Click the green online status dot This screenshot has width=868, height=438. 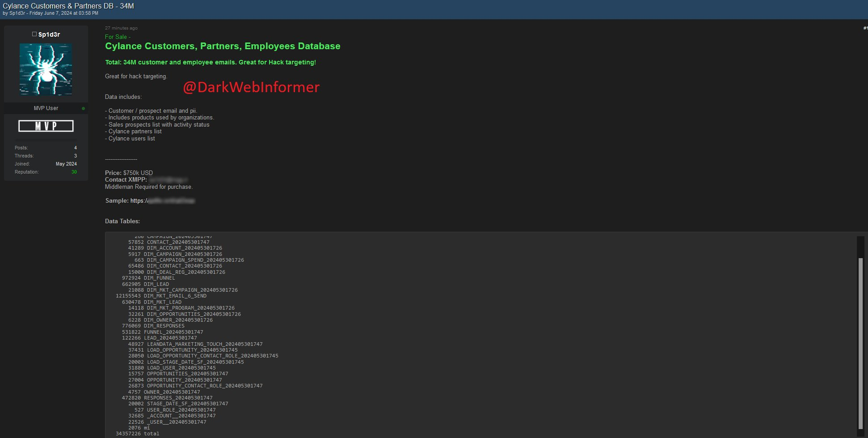click(83, 108)
